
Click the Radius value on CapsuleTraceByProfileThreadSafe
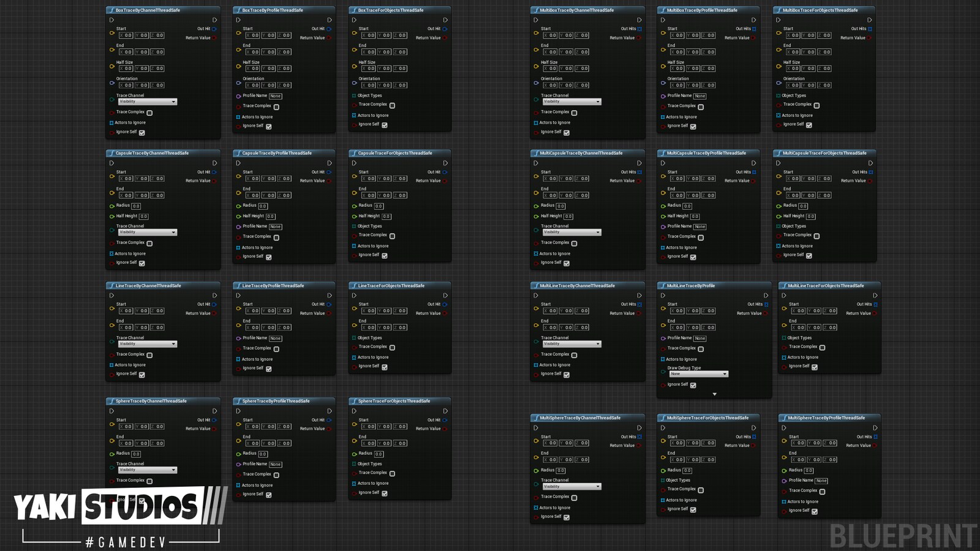[262, 206]
